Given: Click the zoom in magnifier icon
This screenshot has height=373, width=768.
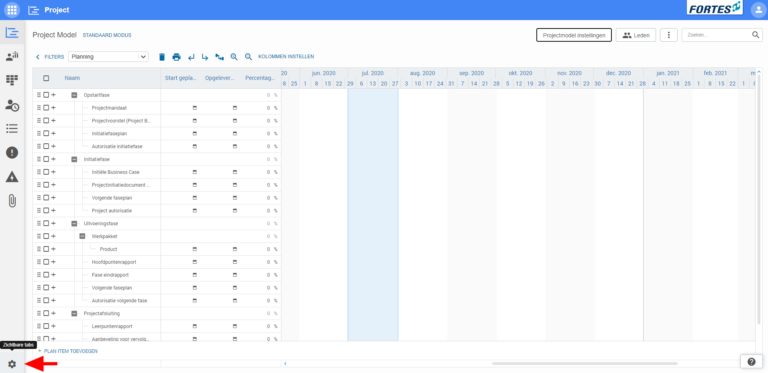Looking at the screenshot, I should 234,57.
